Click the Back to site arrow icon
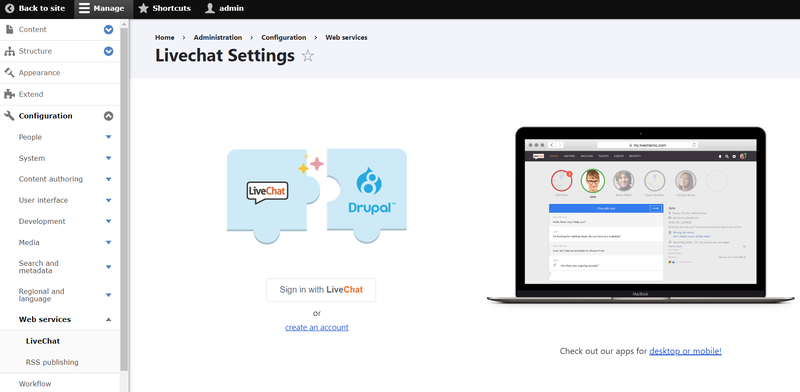The height and width of the screenshot is (392, 800). click(x=9, y=8)
